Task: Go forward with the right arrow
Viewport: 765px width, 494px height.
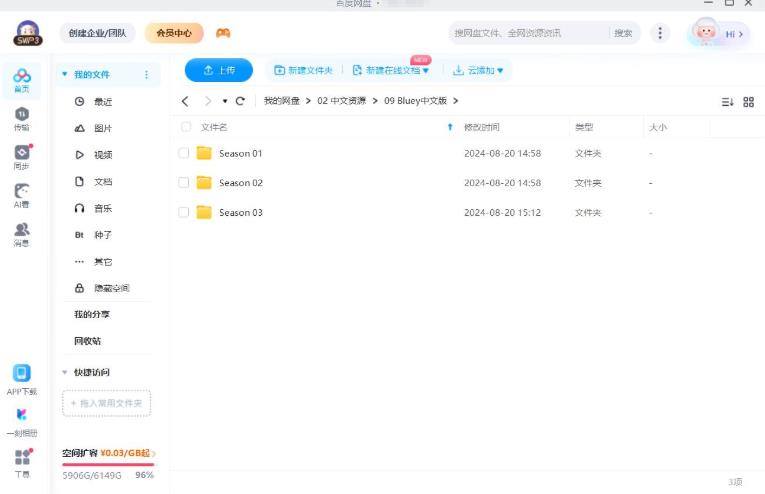Action: click(208, 101)
